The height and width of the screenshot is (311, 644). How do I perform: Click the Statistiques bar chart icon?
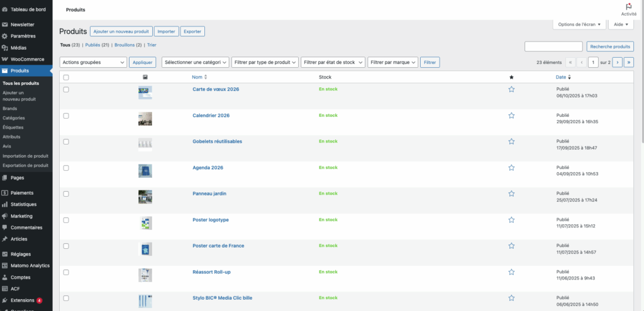[x=5, y=204]
